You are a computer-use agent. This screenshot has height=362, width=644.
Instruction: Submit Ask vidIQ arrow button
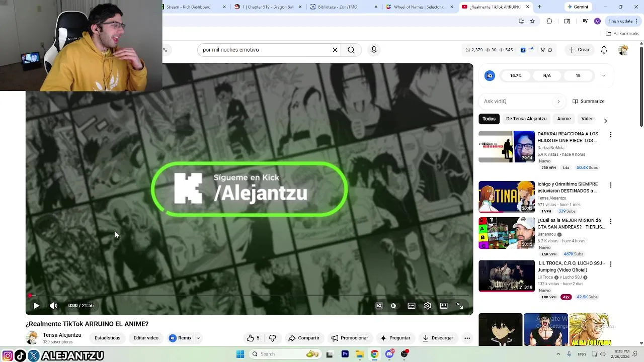pos(558,101)
